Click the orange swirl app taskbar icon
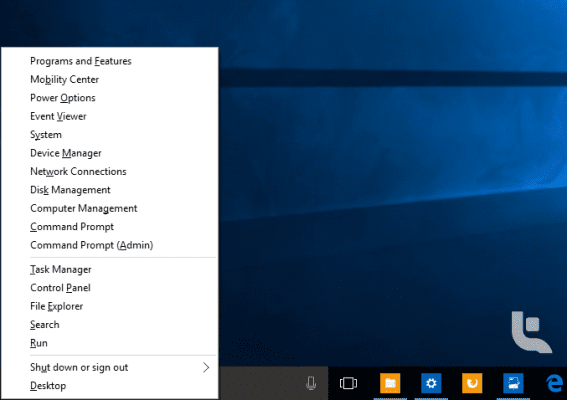The image size is (567, 400). coord(472,383)
